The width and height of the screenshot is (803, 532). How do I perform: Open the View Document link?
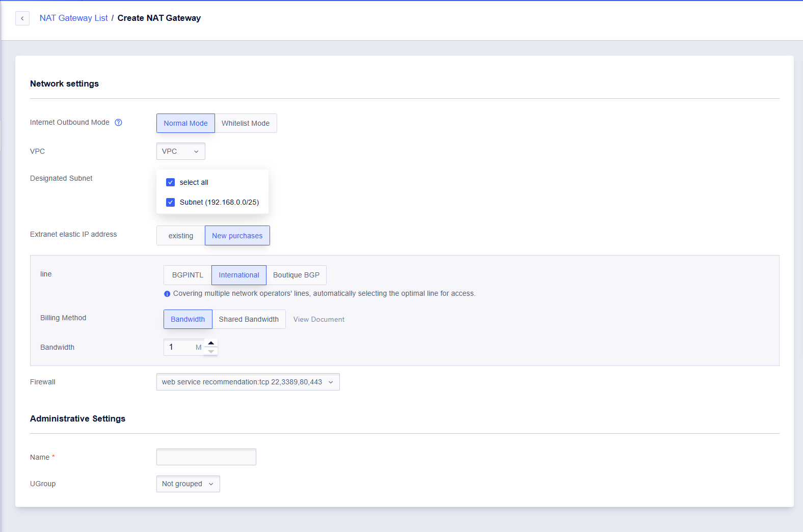coord(319,319)
